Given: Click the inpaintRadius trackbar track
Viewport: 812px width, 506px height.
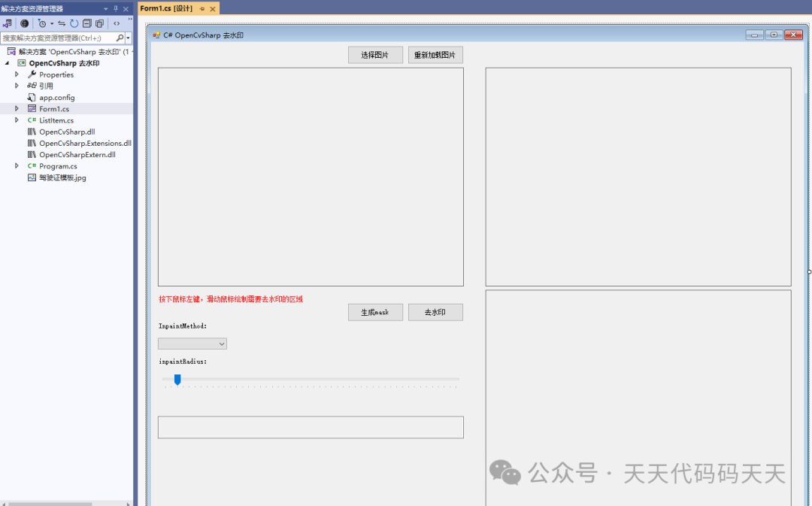Looking at the screenshot, I should point(311,379).
